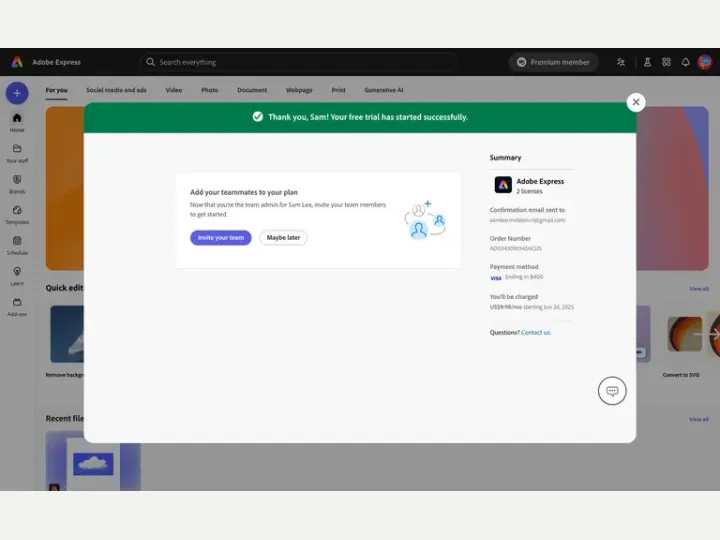The image size is (720, 540).
Task: Click the teammates illustration
Action: coord(425,219)
